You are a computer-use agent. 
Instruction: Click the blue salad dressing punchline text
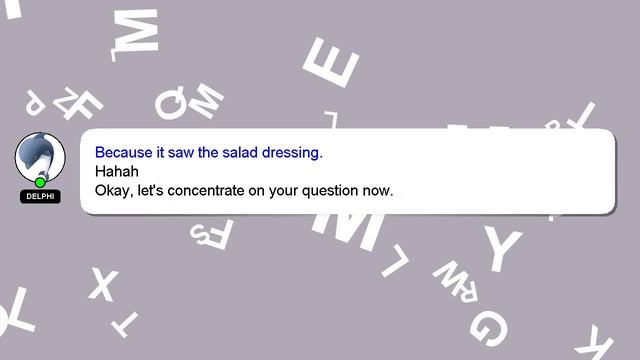pos(209,152)
